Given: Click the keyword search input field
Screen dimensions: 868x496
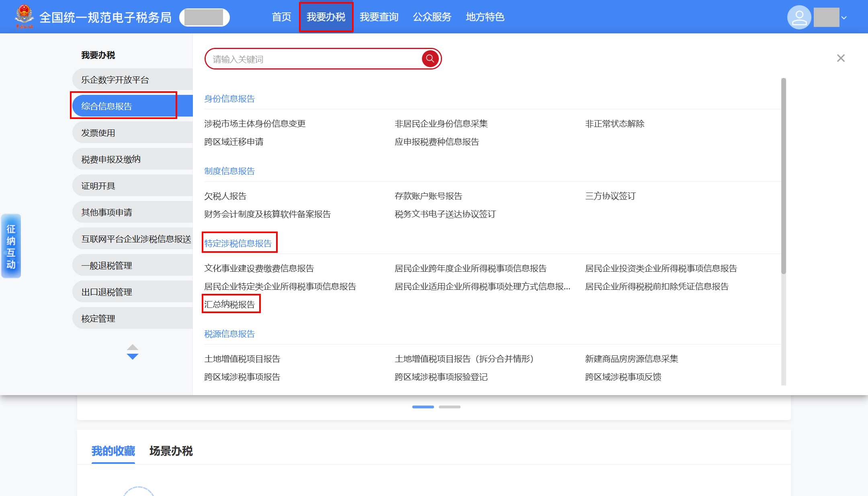Looking at the screenshot, I should (x=313, y=59).
